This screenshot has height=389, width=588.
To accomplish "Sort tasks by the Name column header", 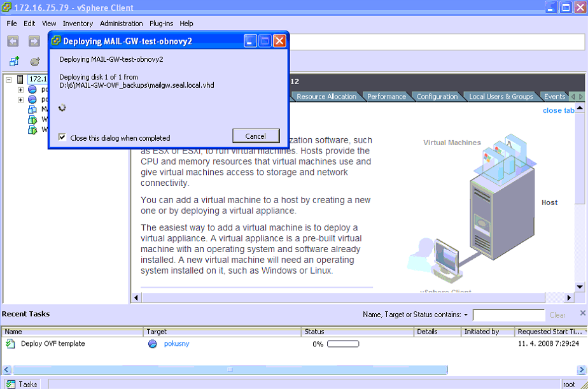I will pos(73,332).
